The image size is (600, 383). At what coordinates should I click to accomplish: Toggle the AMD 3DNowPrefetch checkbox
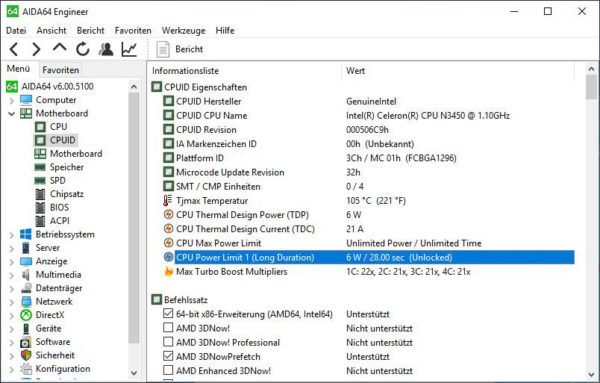pos(168,356)
